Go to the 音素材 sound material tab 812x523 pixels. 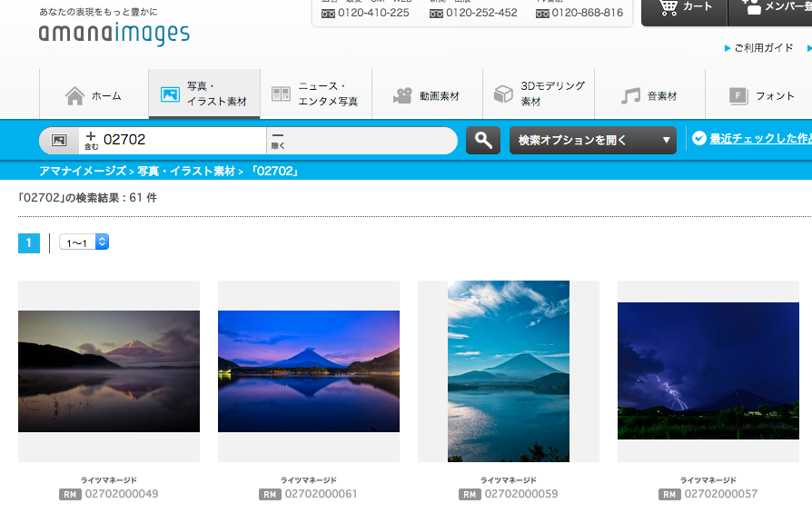click(649, 95)
